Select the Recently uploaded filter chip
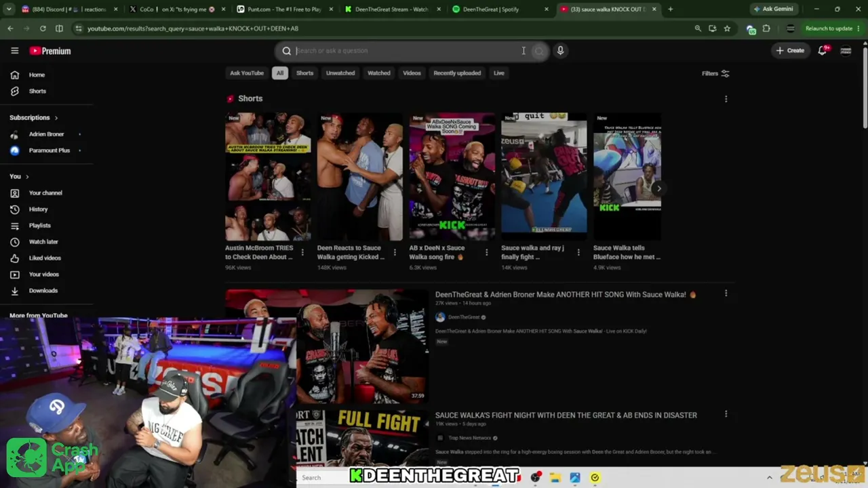Viewport: 868px width, 488px height. (457, 73)
